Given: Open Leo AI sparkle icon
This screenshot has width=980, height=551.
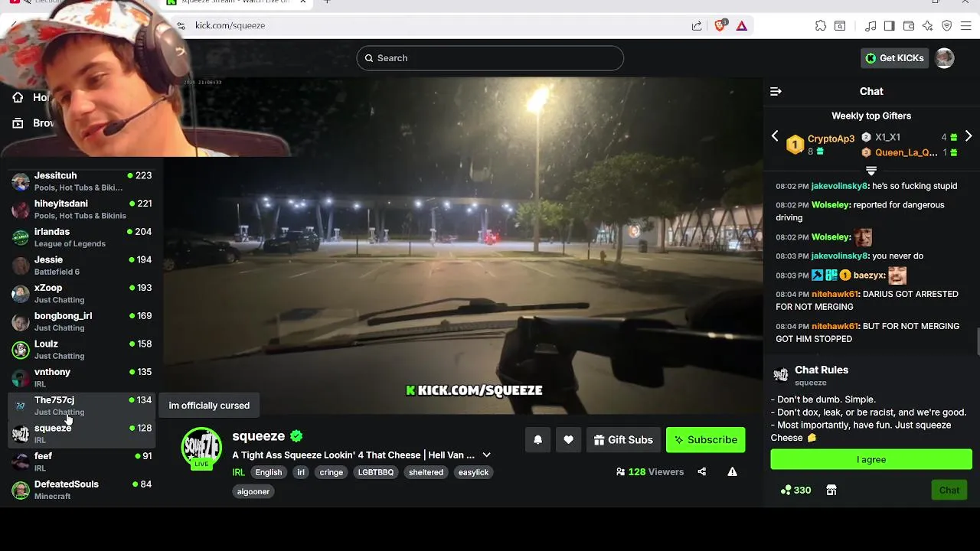Looking at the screenshot, I should [928, 25].
